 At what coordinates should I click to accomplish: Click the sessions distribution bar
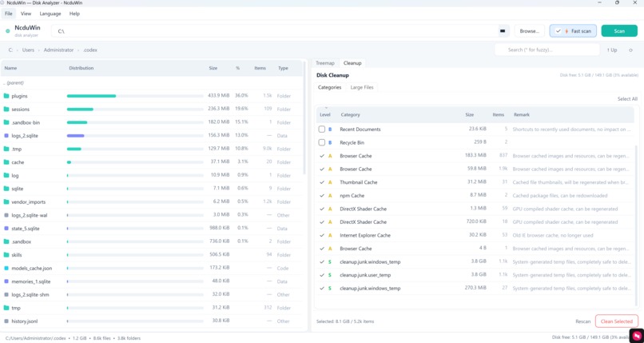80,110
